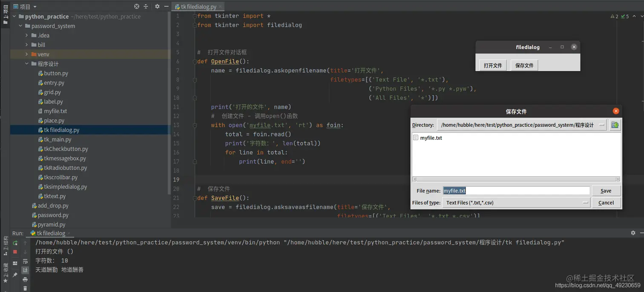The image size is (644, 292).
Task: Click the warnings count indicator in editor
Action: [x=614, y=17]
